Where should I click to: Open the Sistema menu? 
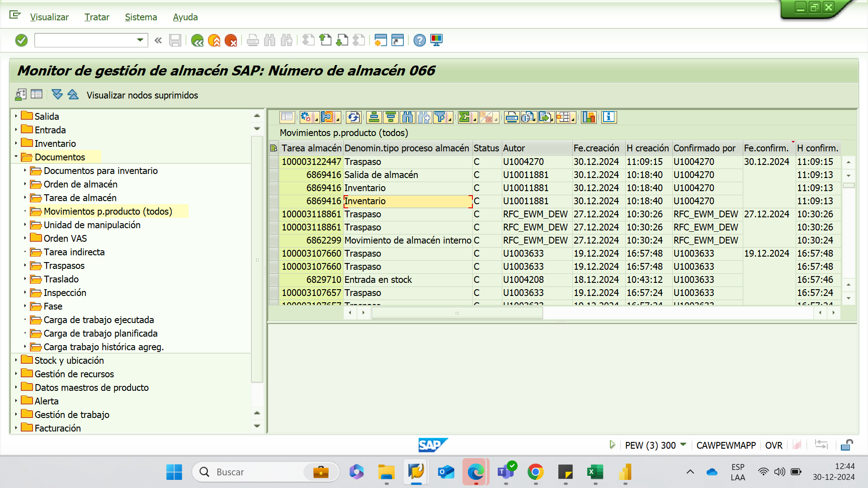point(141,17)
